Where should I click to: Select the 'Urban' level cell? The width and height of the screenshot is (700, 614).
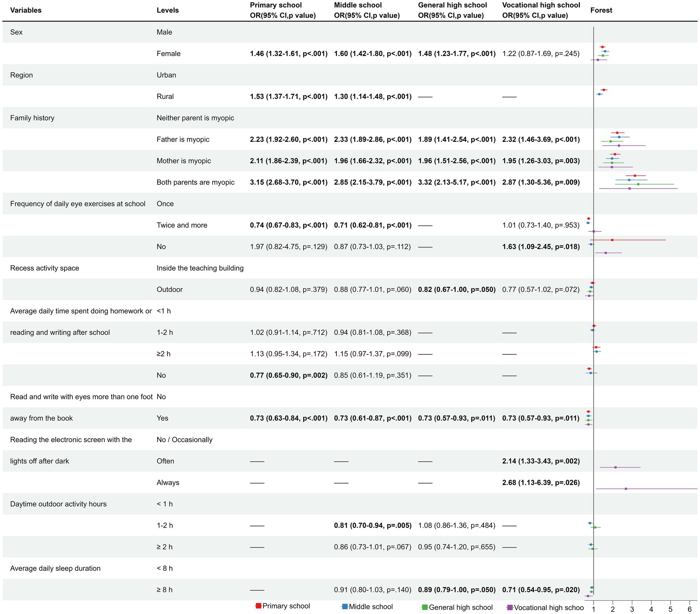[166, 75]
